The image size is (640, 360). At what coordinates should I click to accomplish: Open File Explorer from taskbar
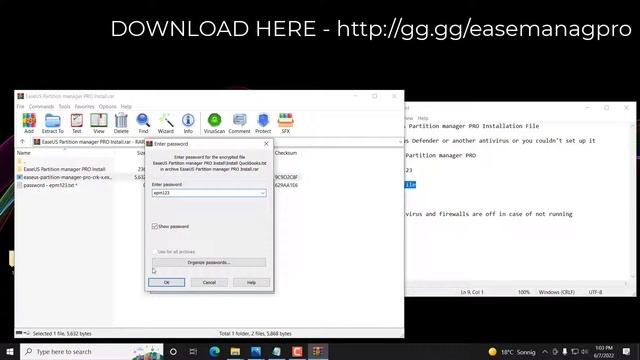coord(235,351)
